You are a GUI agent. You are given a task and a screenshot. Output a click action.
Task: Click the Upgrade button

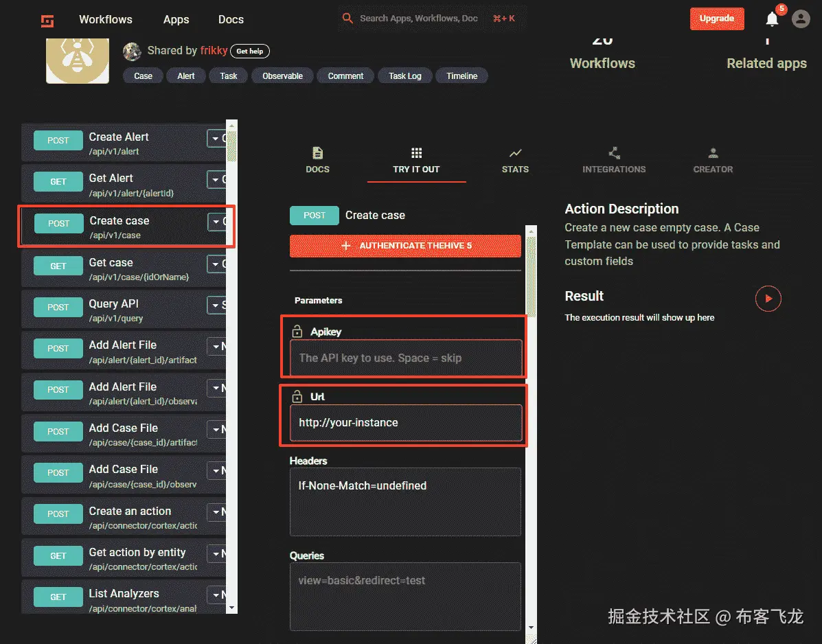[717, 19]
